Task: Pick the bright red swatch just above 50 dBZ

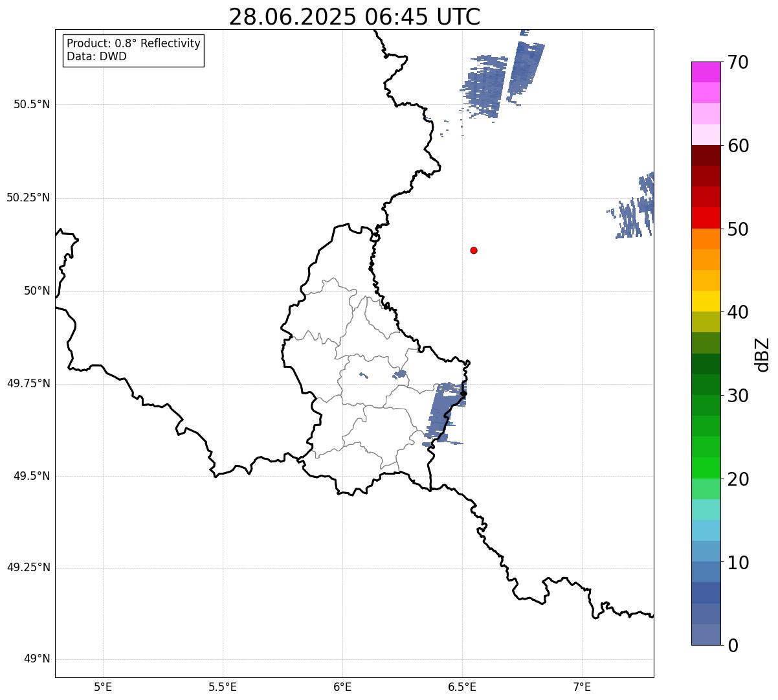Action: (706, 218)
